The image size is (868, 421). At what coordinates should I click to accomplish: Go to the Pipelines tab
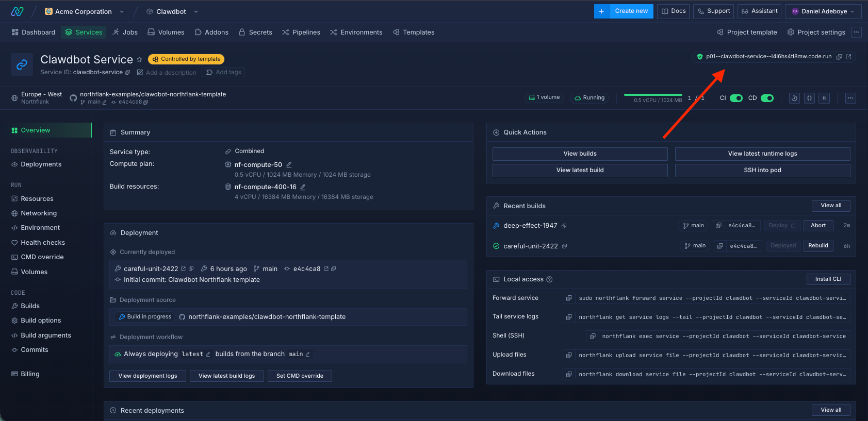(x=301, y=32)
